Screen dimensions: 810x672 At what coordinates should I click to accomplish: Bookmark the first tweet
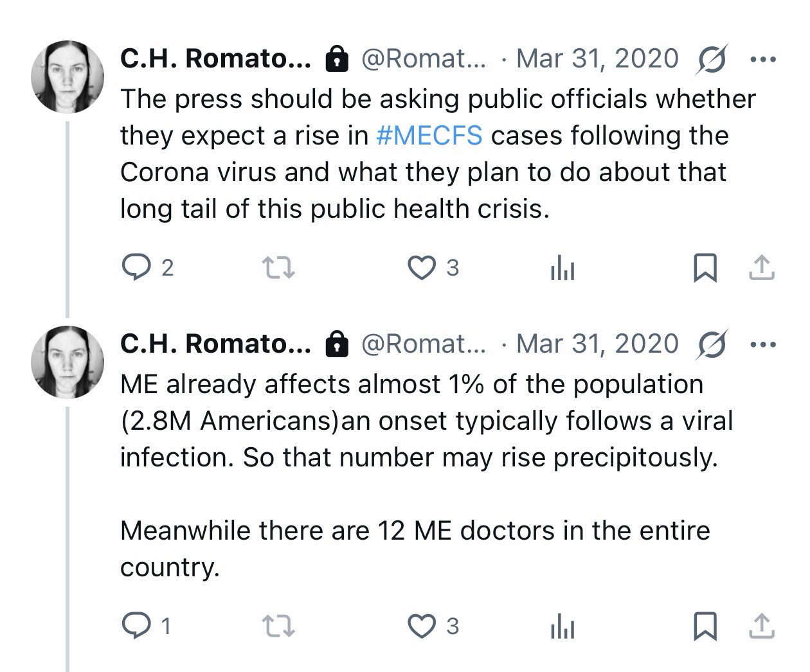[705, 268]
